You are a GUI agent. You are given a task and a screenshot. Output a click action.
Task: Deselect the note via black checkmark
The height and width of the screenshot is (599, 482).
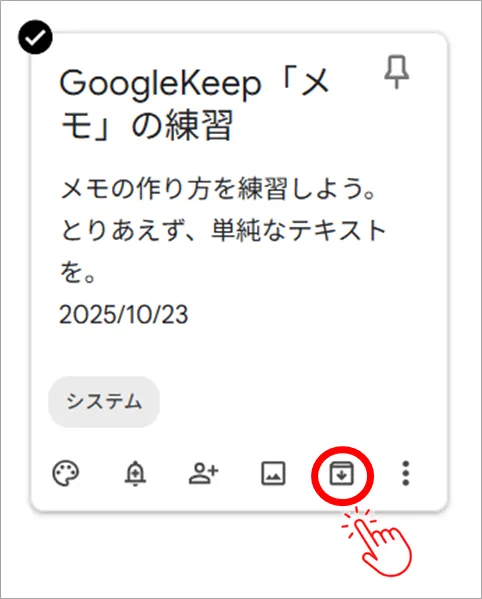tap(35, 37)
